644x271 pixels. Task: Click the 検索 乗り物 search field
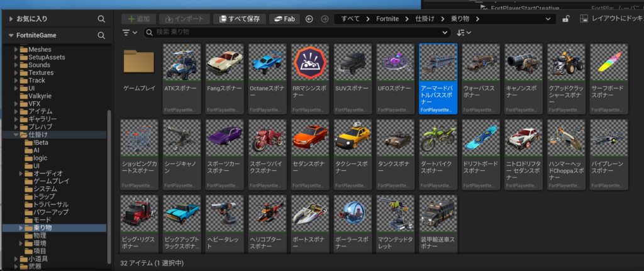296,32
